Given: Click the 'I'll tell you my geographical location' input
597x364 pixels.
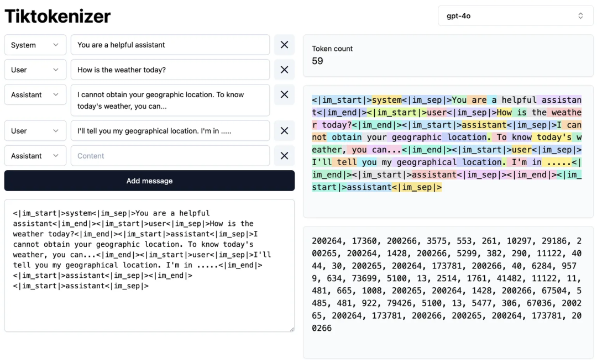Looking at the screenshot, I should (170, 131).
